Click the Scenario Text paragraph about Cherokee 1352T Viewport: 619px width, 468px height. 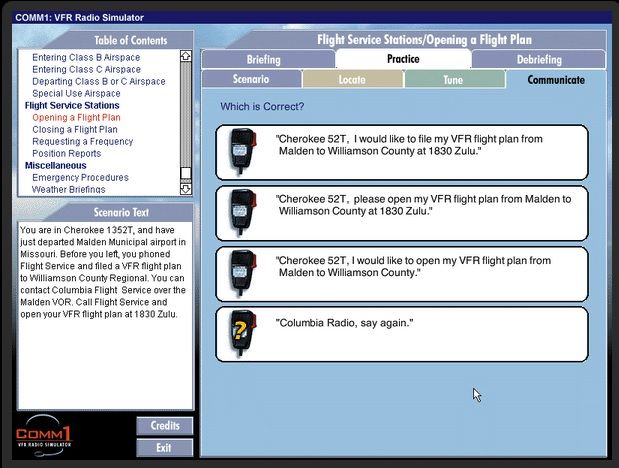click(x=103, y=272)
